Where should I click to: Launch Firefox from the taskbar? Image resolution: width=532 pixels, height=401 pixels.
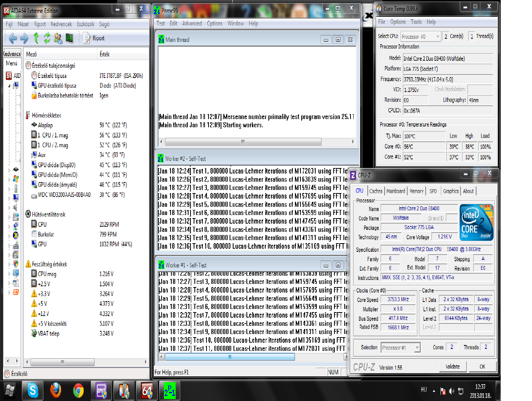pos(56,390)
